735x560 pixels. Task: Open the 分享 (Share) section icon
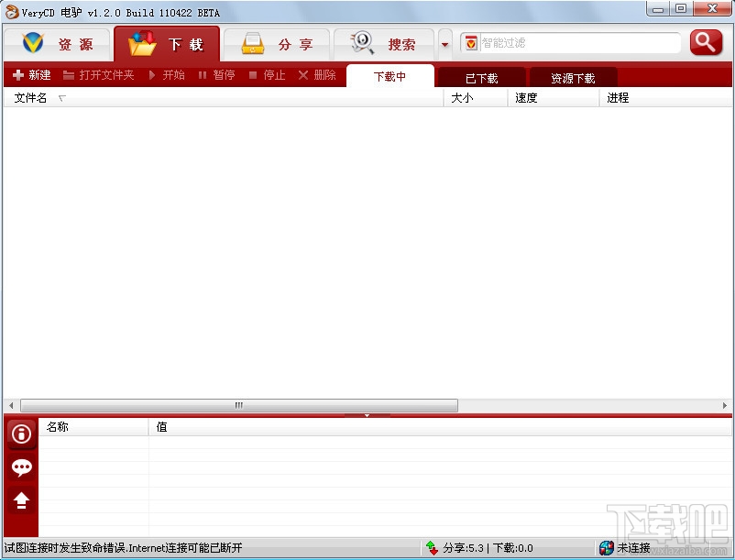pos(254,43)
